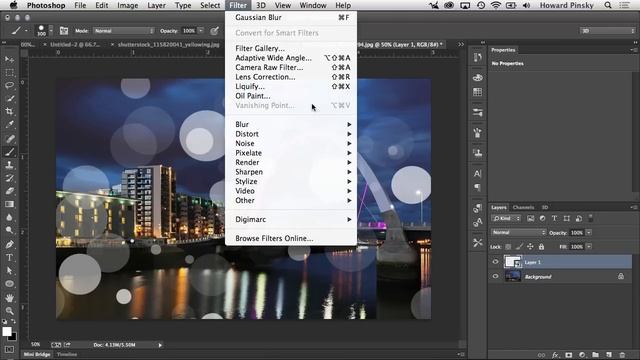This screenshot has width=640, height=360.
Task: Open Spotlight search in menu bar
Action: click(608, 5)
